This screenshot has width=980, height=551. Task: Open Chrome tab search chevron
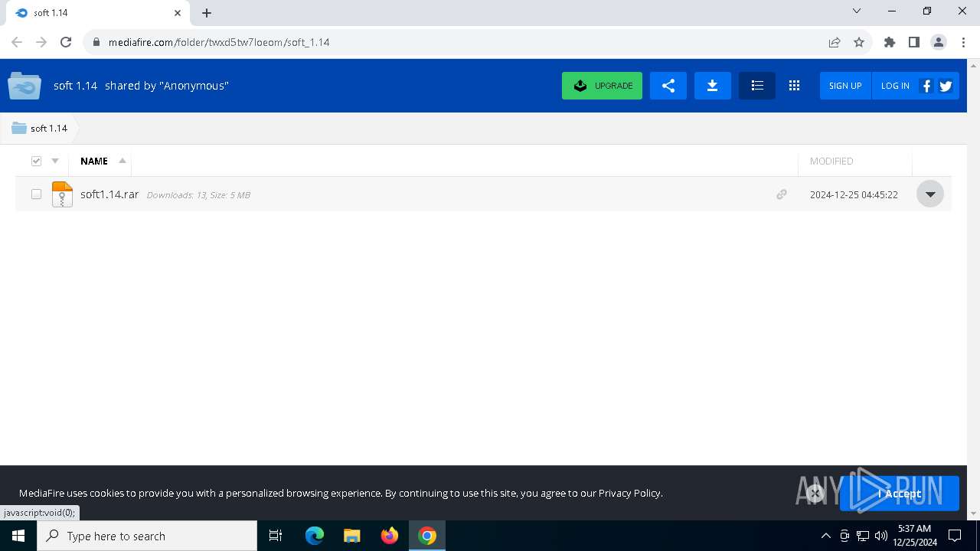[x=857, y=11]
